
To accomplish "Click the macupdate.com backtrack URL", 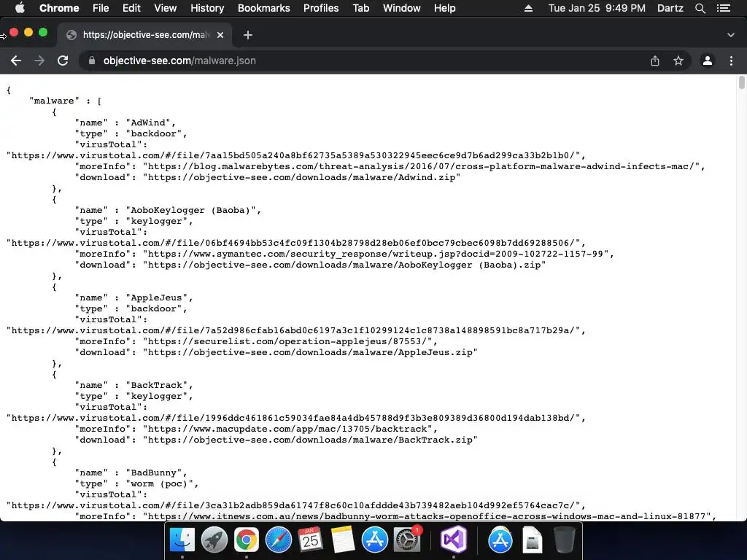I will (287, 429).
